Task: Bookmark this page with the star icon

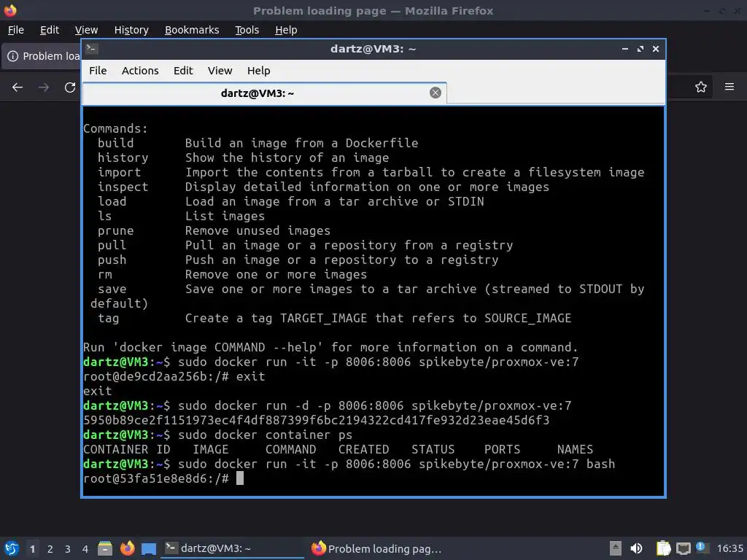Action: point(701,87)
